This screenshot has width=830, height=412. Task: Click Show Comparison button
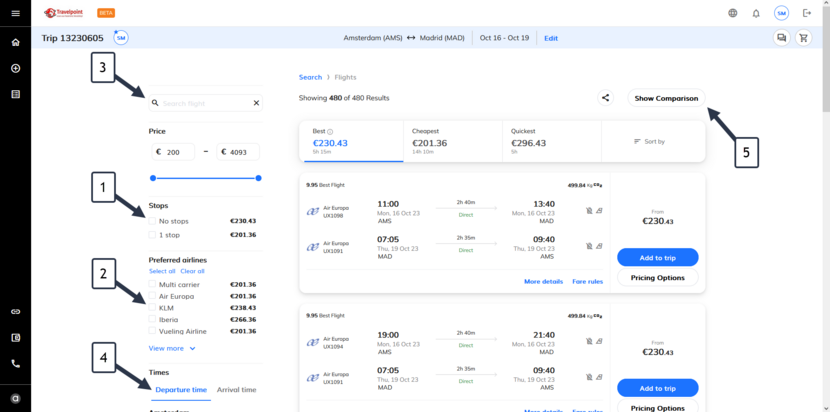[666, 98]
